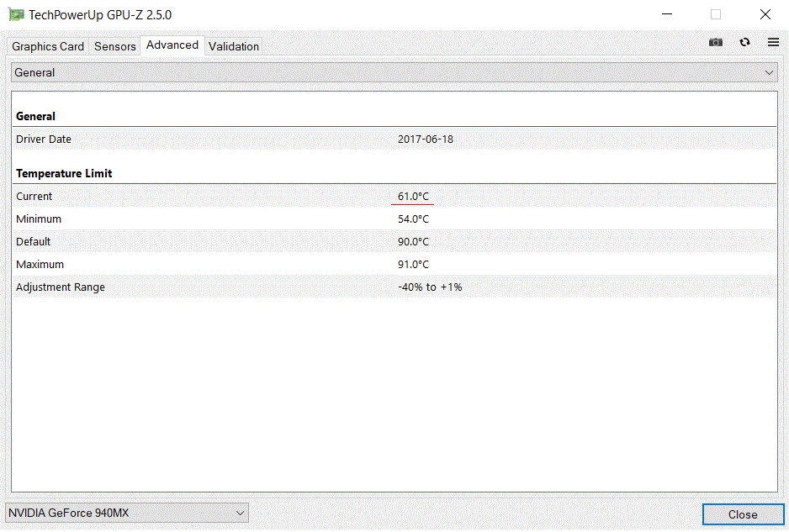The height and width of the screenshot is (532, 789).
Task: Switch to the Graphics Card tab
Action: pos(48,46)
